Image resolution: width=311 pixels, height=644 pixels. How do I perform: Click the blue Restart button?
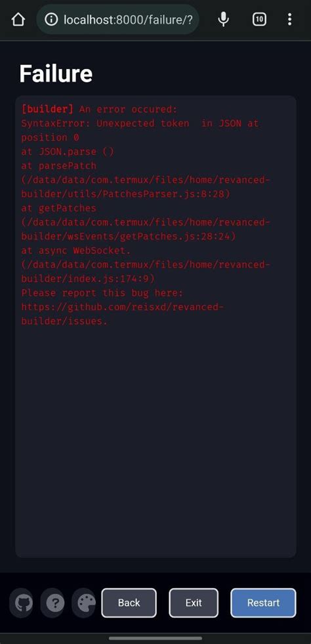(x=263, y=603)
